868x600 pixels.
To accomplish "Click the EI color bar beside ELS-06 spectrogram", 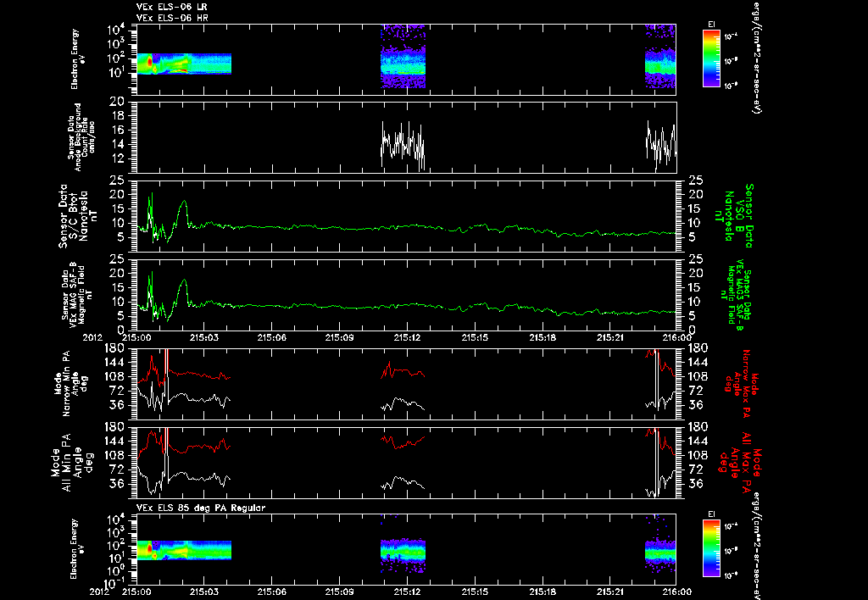I will point(711,58).
